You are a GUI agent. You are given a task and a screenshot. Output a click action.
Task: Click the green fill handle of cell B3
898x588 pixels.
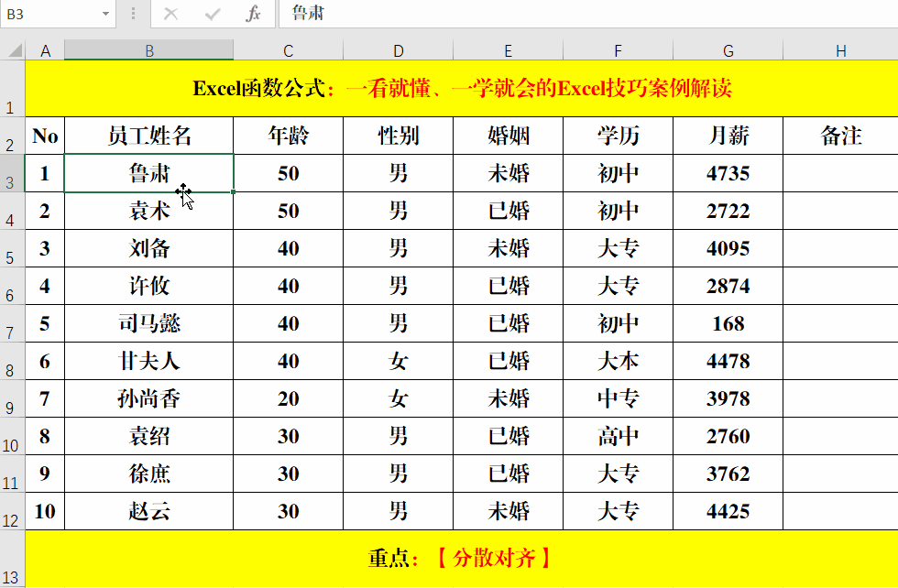[x=233, y=191]
